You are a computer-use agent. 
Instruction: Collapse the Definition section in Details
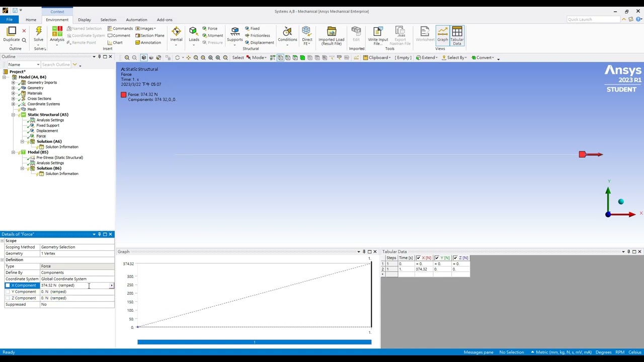pyautogui.click(x=3, y=260)
